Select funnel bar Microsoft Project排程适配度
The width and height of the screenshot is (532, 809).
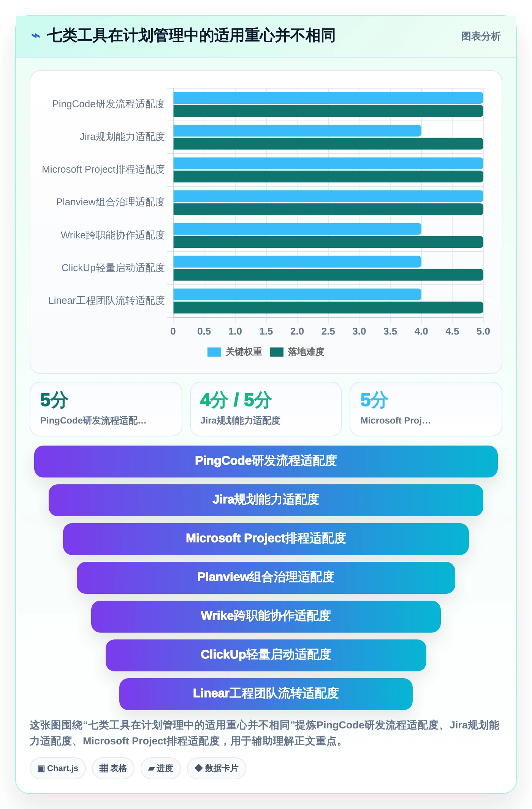[x=266, y=539]
